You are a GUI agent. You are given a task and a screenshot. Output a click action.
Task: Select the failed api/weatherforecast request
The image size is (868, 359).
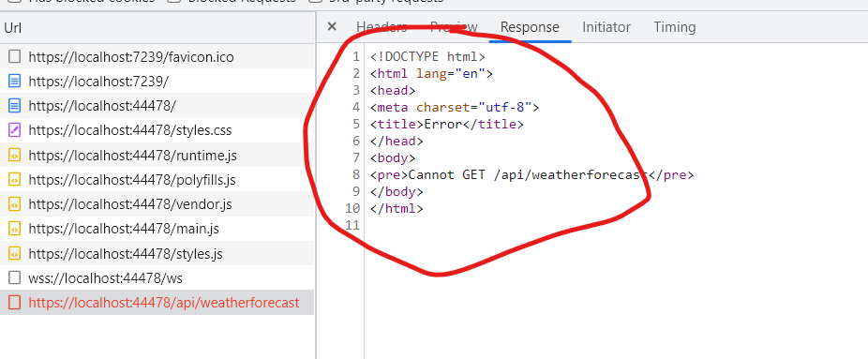pos(157,303)
